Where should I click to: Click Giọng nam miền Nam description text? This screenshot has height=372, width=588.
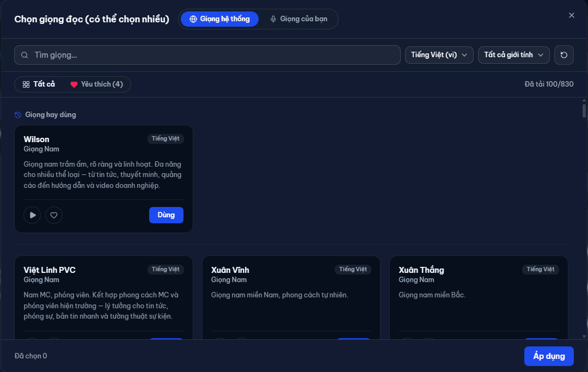[x=280, y=295]
